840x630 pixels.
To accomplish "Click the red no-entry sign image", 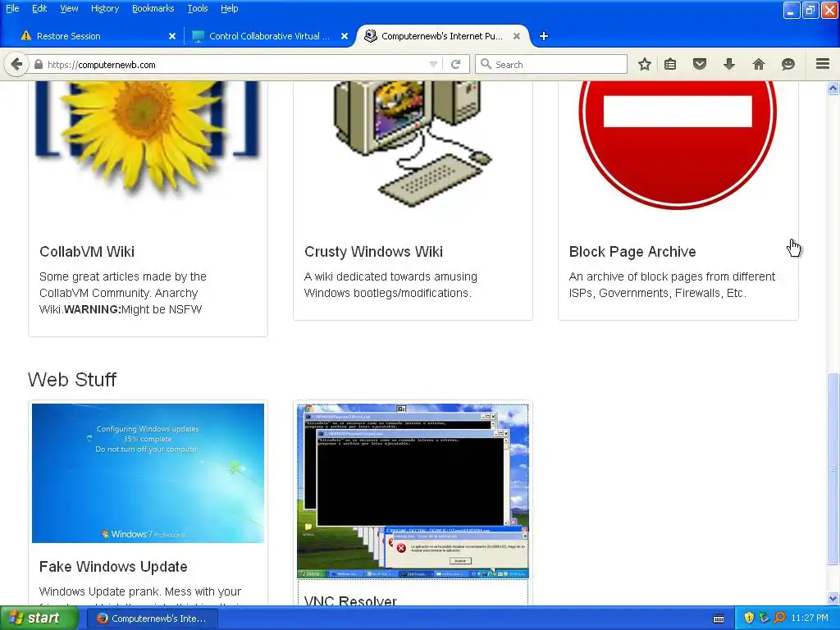I will point(678,144).
